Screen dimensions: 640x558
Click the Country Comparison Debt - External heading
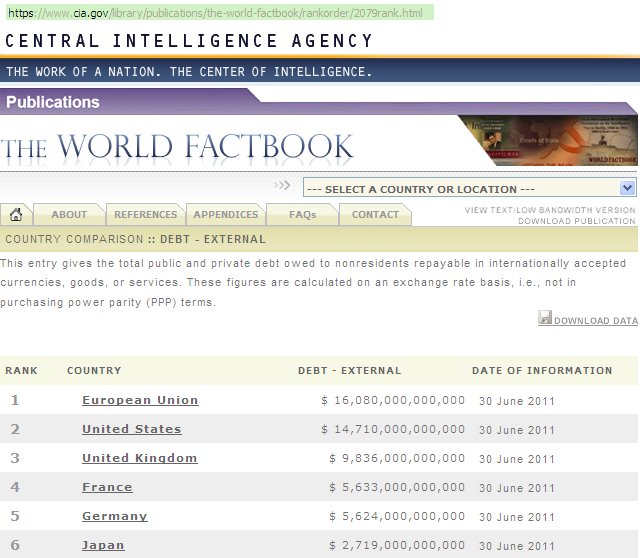pos(136,239)
